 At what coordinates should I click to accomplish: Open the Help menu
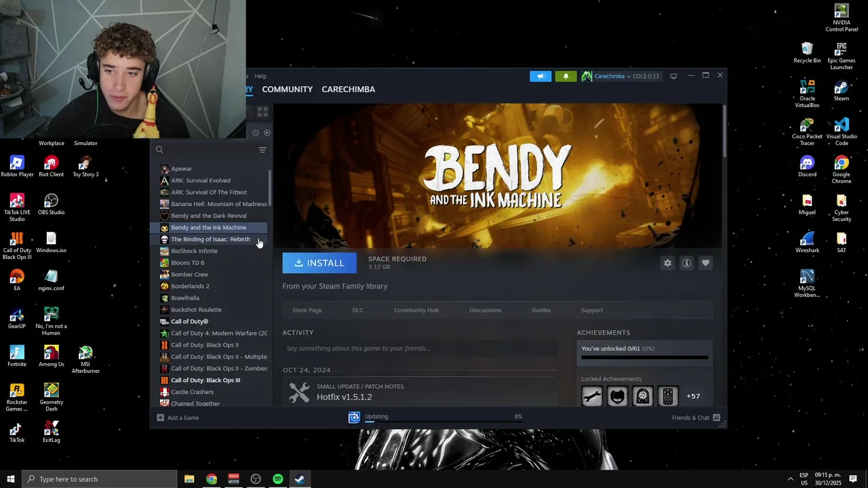(260, 76)
